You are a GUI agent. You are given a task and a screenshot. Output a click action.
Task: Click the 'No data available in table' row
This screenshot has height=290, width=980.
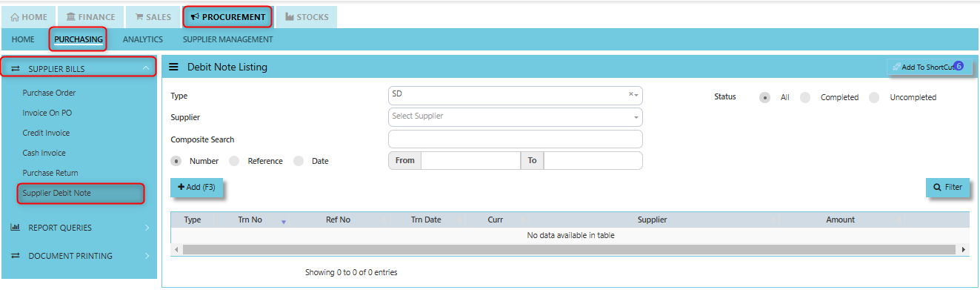[x=570, y=236]
